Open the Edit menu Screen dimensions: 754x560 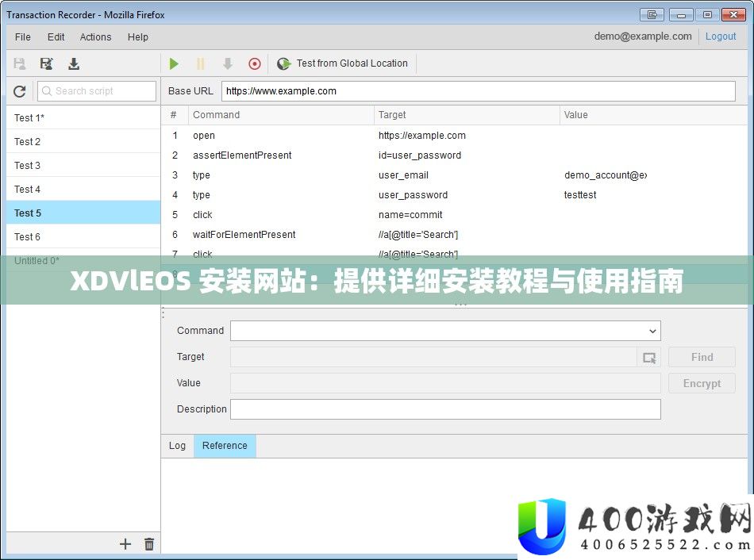[x=56, y=37]
